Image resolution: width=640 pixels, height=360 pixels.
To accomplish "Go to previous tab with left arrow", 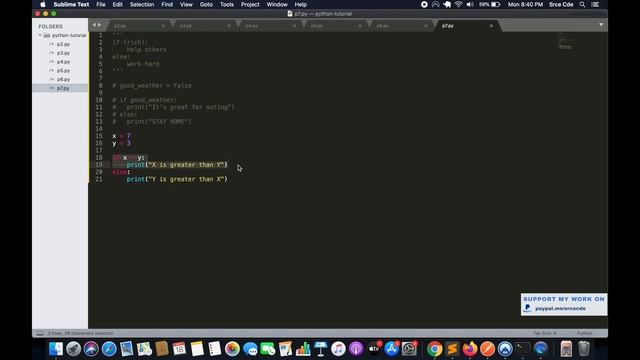I will pyautogui.click(x=94, y=25).
